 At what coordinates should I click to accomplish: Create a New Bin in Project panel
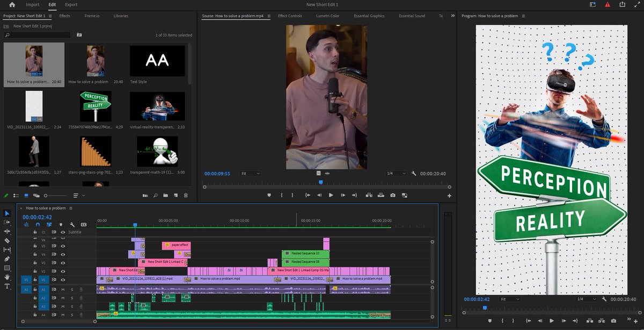[166, 195]
